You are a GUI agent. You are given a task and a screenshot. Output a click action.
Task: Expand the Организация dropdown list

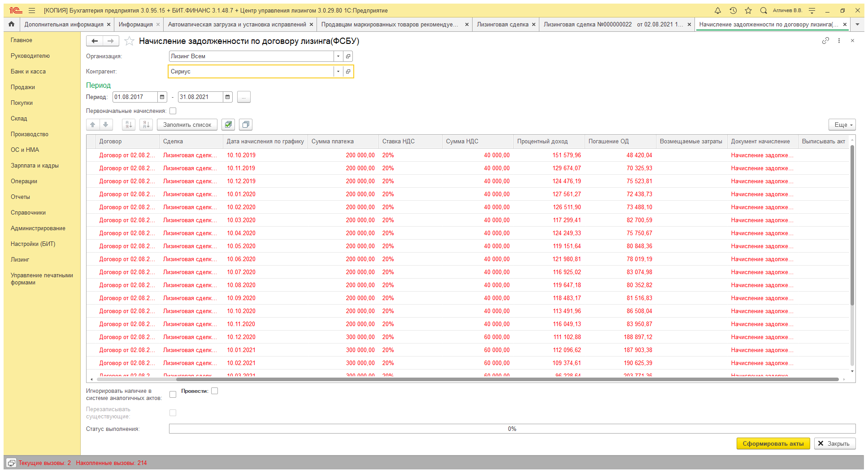[x=338, y=56]
